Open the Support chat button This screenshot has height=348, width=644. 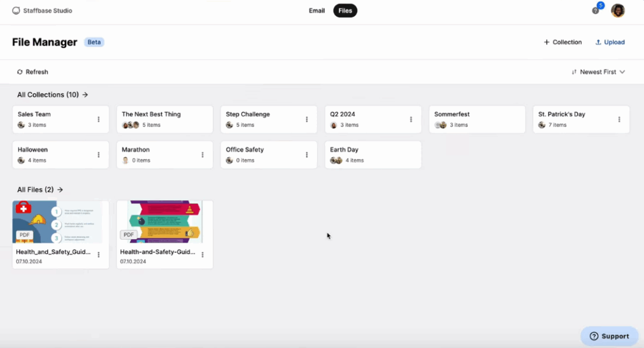(609, 336)
